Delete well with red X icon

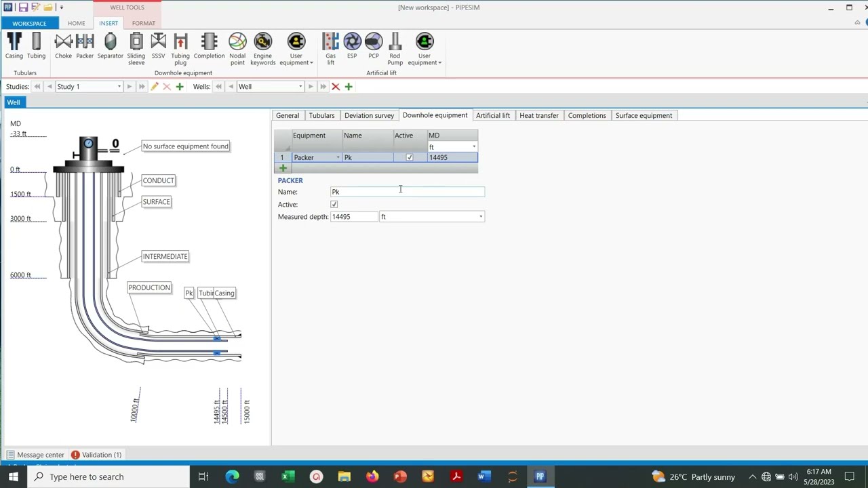336,87
